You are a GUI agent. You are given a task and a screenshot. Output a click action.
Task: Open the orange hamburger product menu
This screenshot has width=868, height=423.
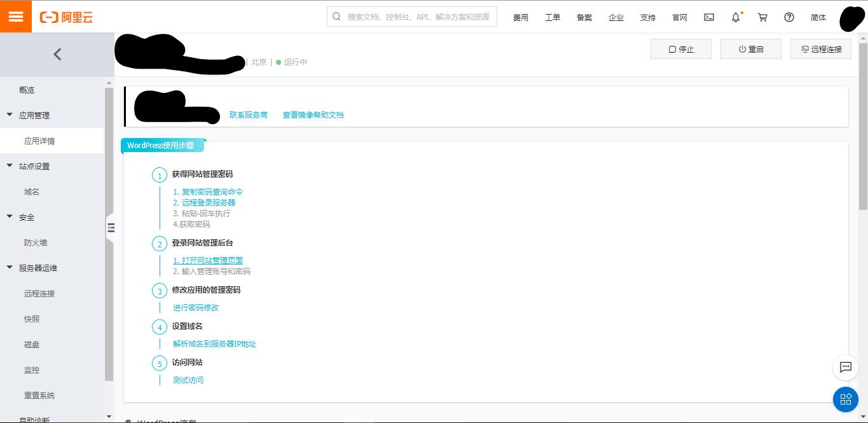coord(15,16)
